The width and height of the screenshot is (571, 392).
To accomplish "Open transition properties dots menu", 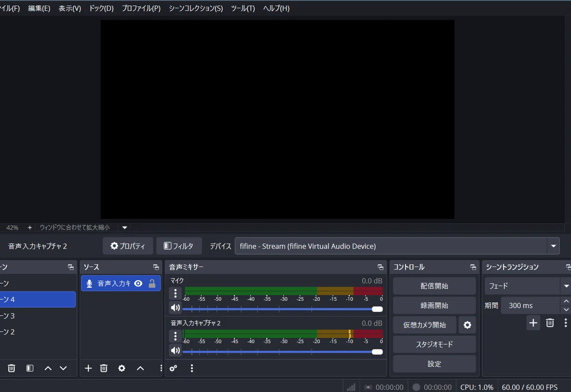I will click(565, 323).
